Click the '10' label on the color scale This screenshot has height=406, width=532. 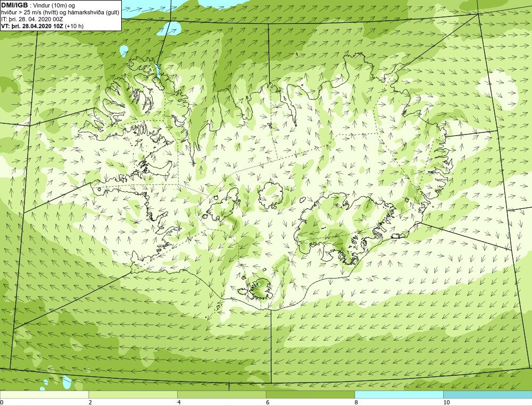[446, 402]
